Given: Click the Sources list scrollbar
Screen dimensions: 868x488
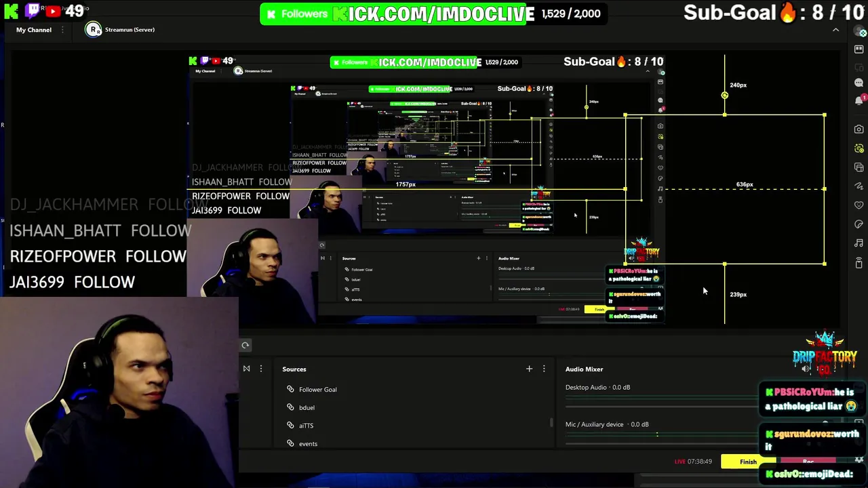Looking at the screenshot, I should coord(553,423).
